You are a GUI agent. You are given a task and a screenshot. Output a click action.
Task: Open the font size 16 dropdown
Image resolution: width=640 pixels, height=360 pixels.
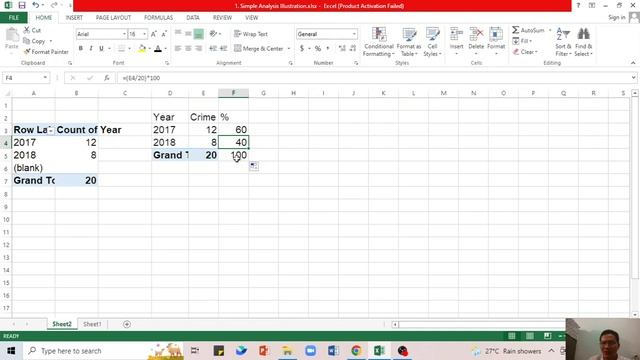tap(144, 34)
